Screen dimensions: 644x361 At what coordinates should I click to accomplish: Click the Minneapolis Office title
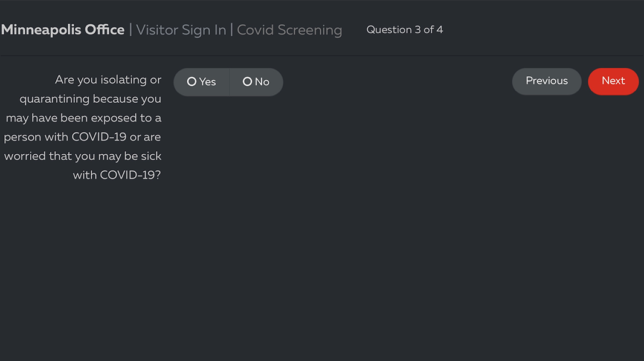coord(63,30)
